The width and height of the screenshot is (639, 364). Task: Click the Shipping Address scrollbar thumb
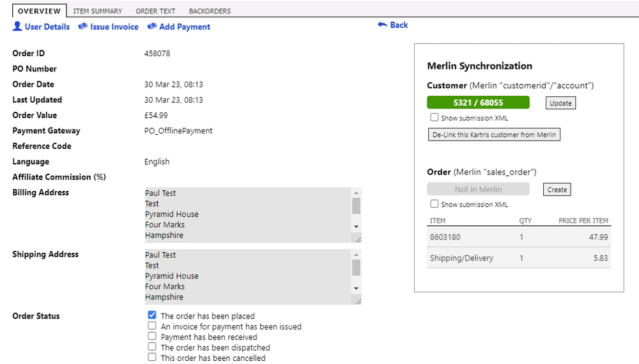356,268
